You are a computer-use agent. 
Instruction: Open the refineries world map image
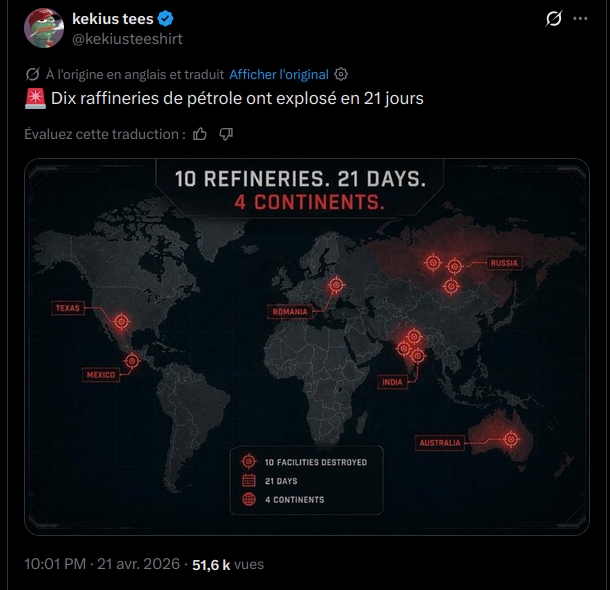point(307,347)
